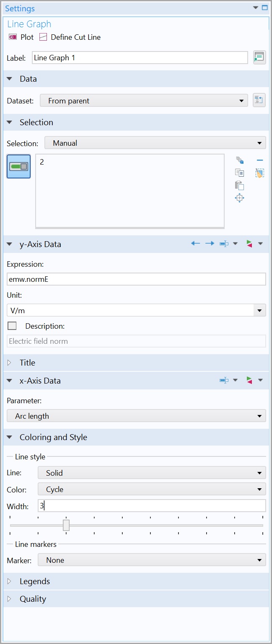Click the y-Axis previous expression left arrow
The width and height of the screenshot is (272, 644).
click(x=195, y=244)
